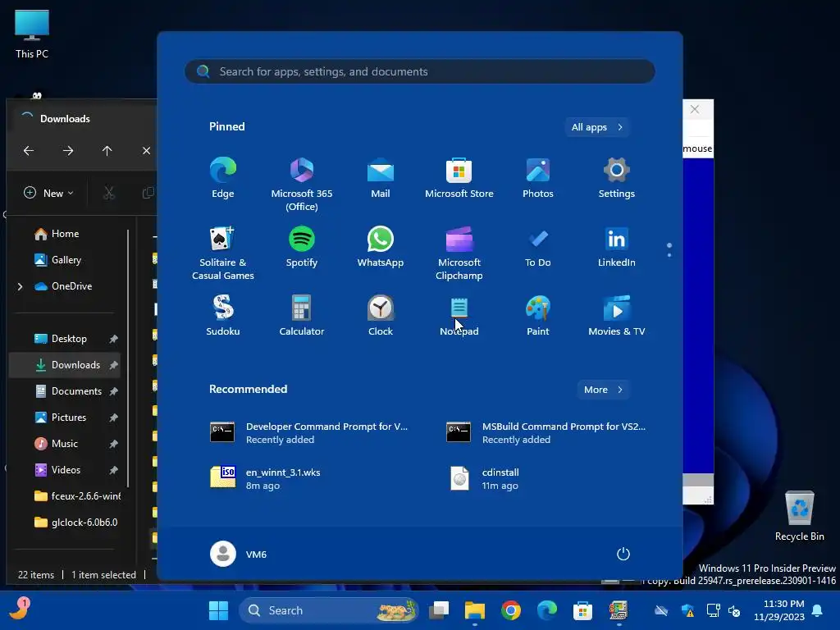Open the VM6 user account menu
Image resolution: width=840 pixels, height=630 pixels.
tap(239, 554)
